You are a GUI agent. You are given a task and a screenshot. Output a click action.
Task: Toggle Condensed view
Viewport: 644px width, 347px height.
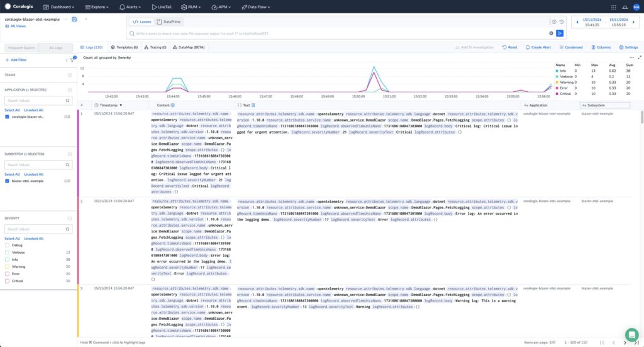click(571, 47)
